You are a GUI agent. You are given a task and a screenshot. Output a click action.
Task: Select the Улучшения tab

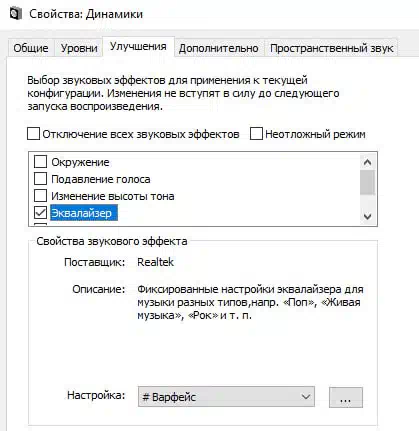(x=138, y=46)
